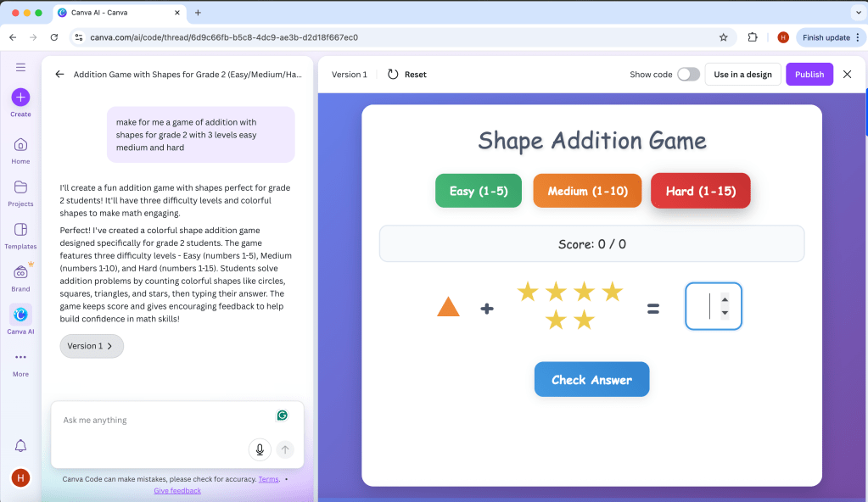Open the Canva AI sidebar icon
This screenshot has width=868, height=502.
(x=20, y=315)
